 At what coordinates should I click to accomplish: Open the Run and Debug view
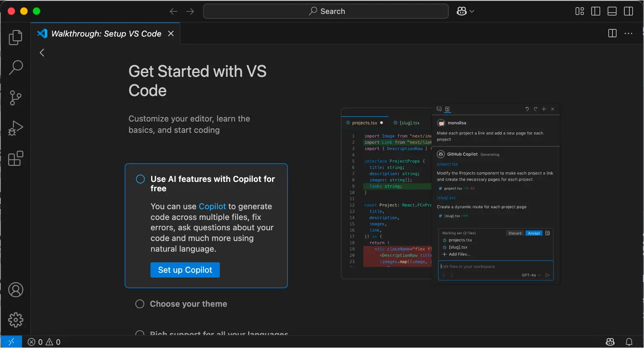point(16,128)
